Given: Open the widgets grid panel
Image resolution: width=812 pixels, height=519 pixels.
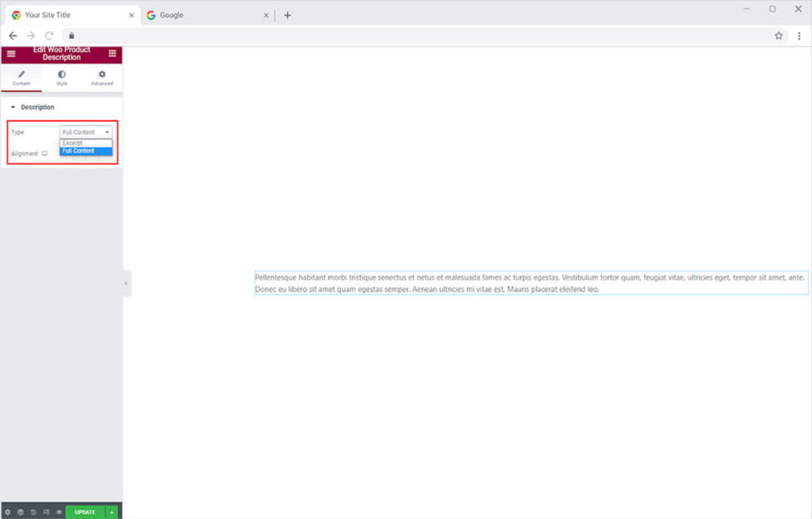Looking at the screenshot, I should tap(112, 54).
